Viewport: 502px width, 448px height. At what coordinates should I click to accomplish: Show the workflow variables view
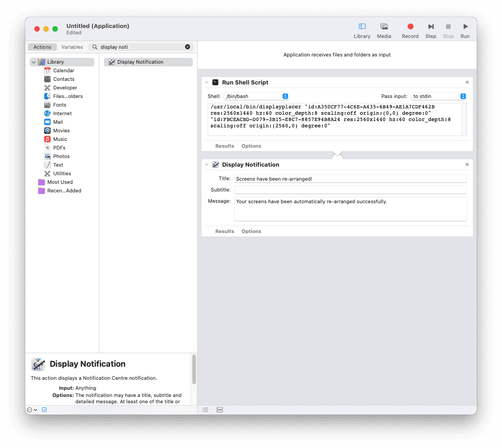(x=219, y=410)
